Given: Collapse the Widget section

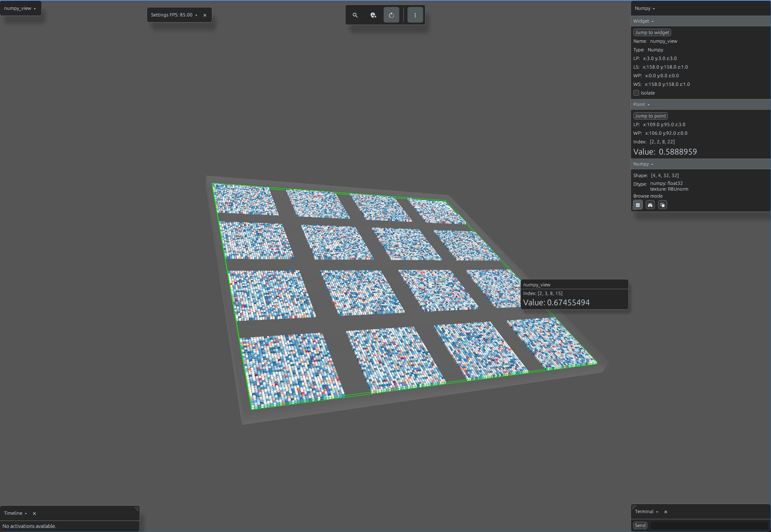Looking at the screenshot, I should 643,21.
